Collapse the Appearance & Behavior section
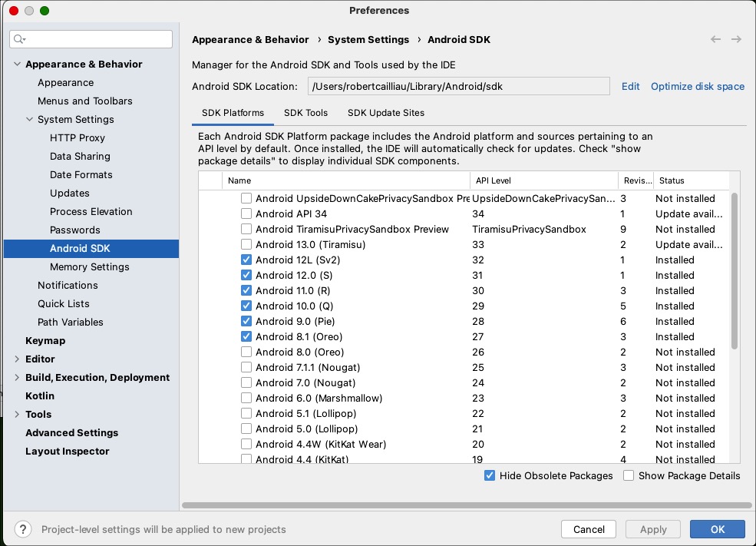 coord(18,64)
